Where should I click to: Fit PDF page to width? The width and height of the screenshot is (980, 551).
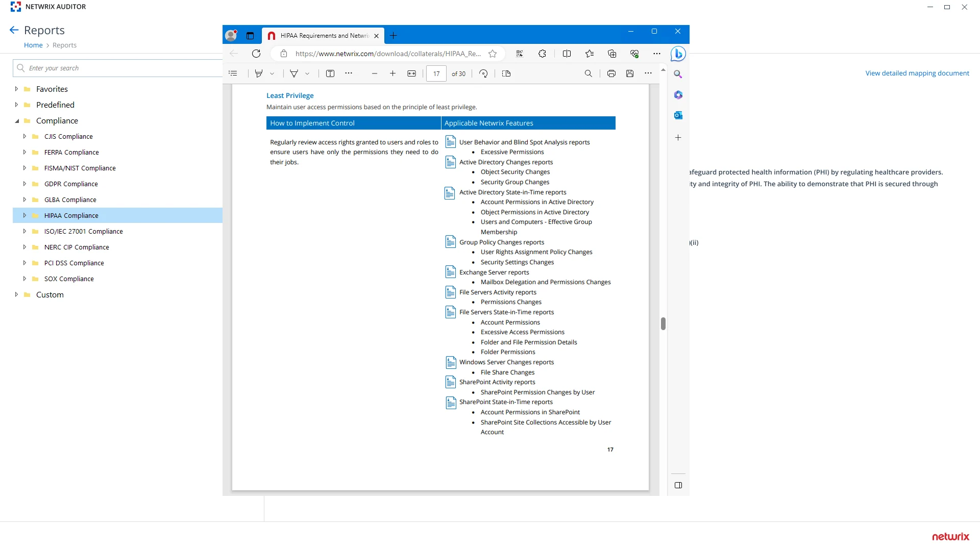click(x=412, y=73)
